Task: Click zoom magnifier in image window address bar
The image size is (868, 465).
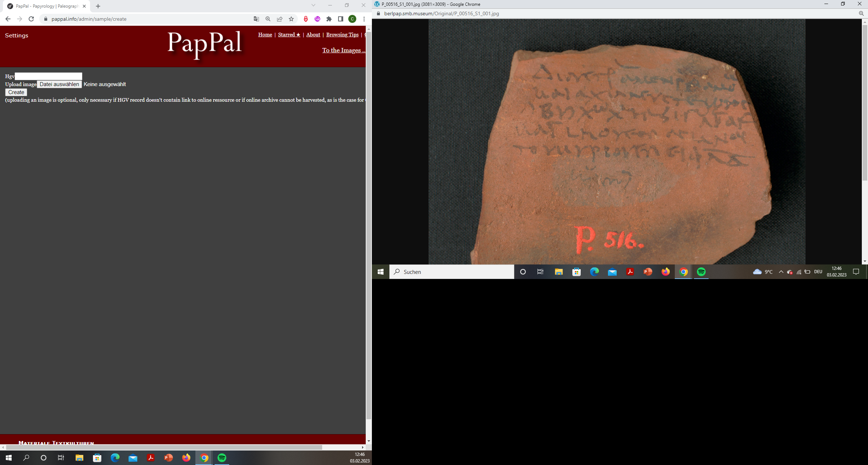Action: (861, 13)
